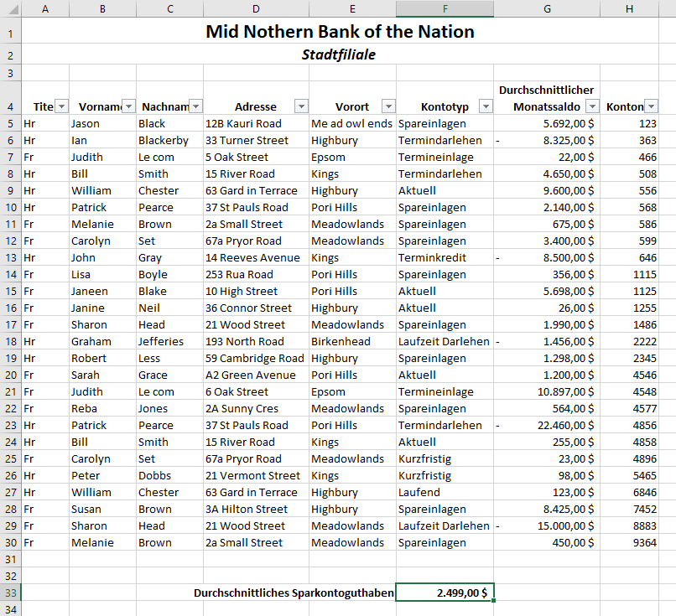
Task: Select the '253 Rua Road' address cell
Action: 256,274
